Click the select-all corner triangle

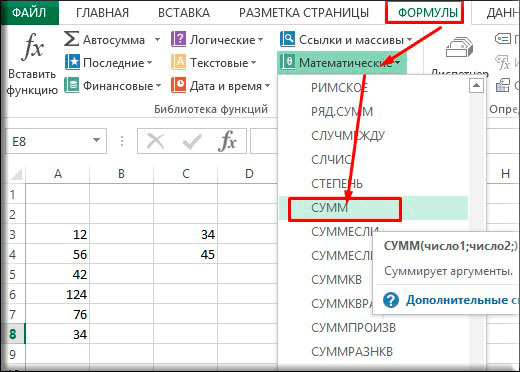pyautogui.click(x=16, y=174)
